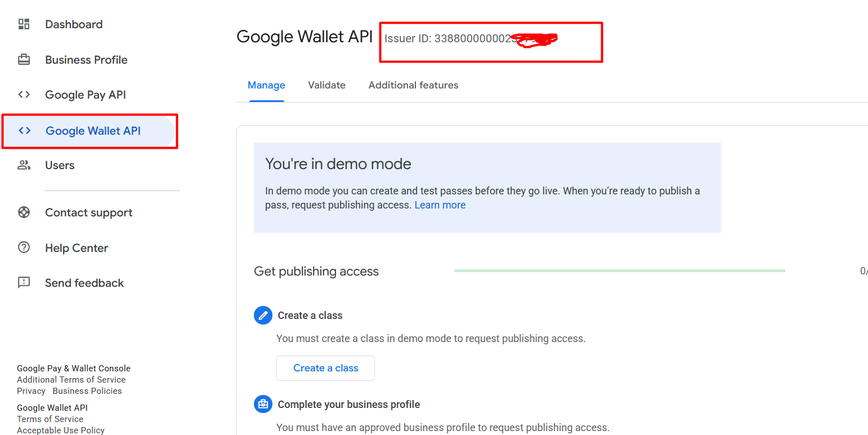Click the Google Wallet API footer heading
This screenshot has height=435, width=868.
[x=52, y=408]
